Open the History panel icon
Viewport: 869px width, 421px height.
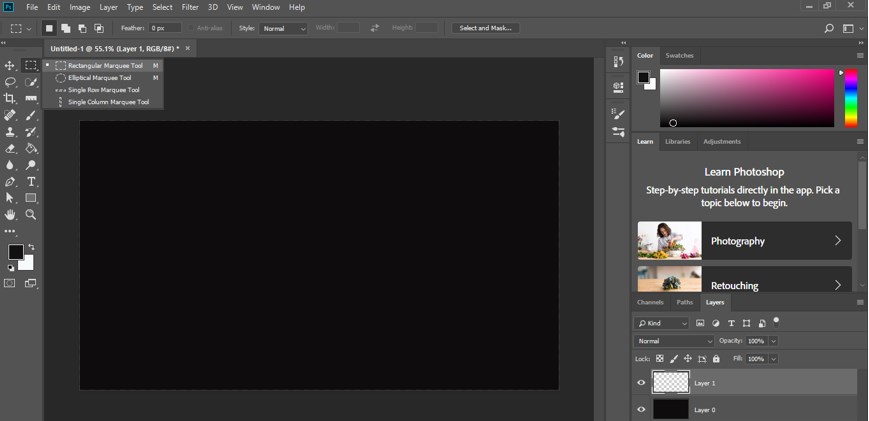point(618,61)
